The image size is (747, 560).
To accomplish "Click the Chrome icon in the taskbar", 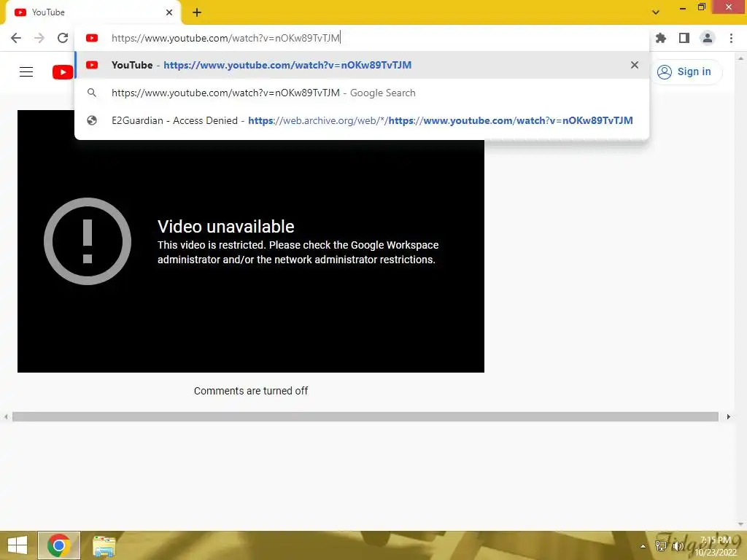I will [x=59, y=545].
